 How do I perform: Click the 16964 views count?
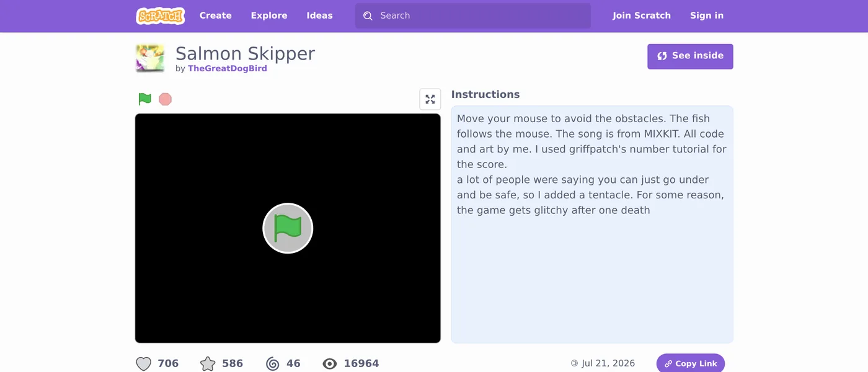(x=361, y=363)
